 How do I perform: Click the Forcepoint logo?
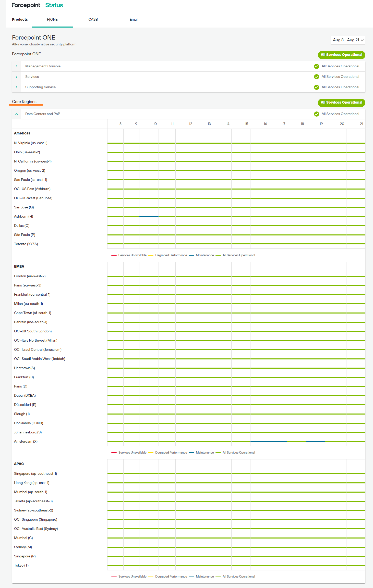[x=26, y=5]
